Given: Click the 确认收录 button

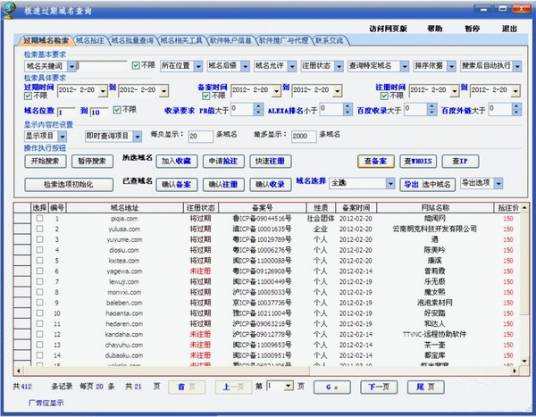Looking at the screenshot, I should 270,185.
